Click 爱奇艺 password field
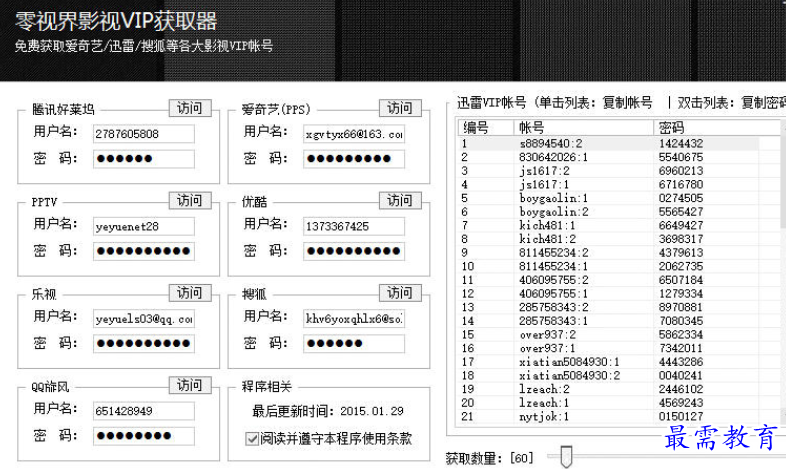This screenshot has width=786, height=469. [354, 159]
